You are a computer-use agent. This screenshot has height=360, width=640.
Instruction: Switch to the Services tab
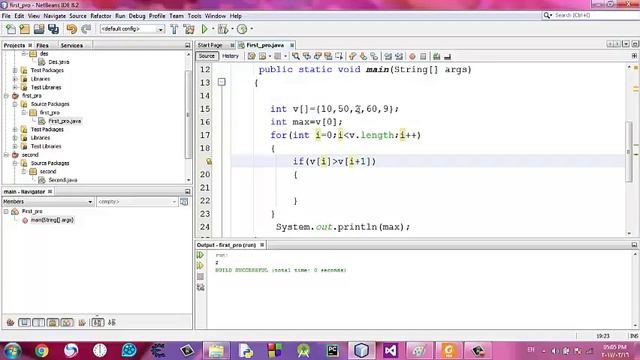click(72, 45)
